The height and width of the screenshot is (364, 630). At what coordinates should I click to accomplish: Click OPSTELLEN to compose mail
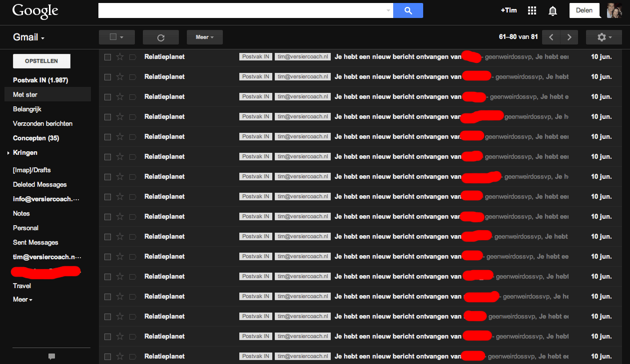click(x=41, y=61)
